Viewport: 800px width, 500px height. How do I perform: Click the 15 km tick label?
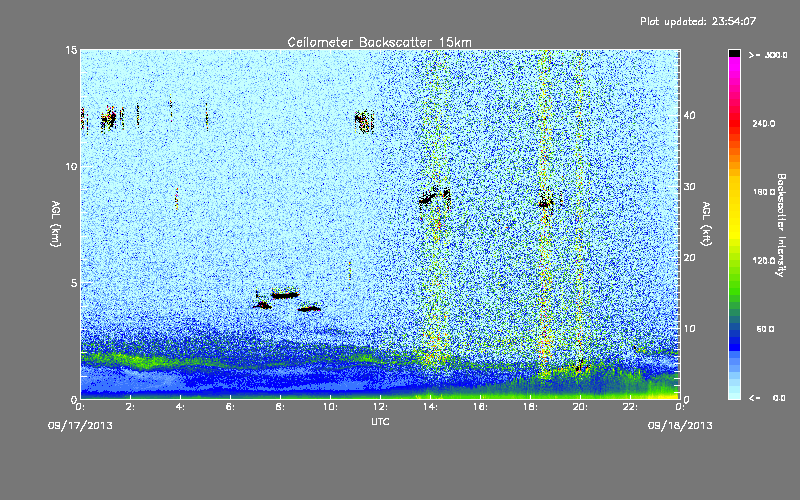pyautogui.click(x=71, y=50)
